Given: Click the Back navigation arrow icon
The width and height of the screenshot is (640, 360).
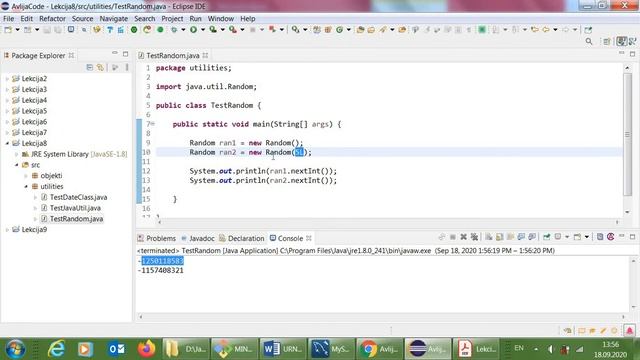Looking at the screenshot, I should (546, 30).
